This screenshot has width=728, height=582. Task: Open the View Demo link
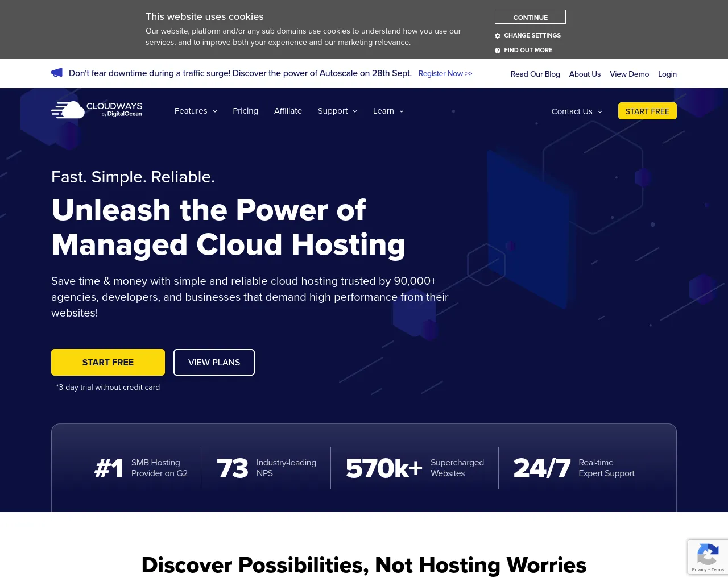point(629,74)
